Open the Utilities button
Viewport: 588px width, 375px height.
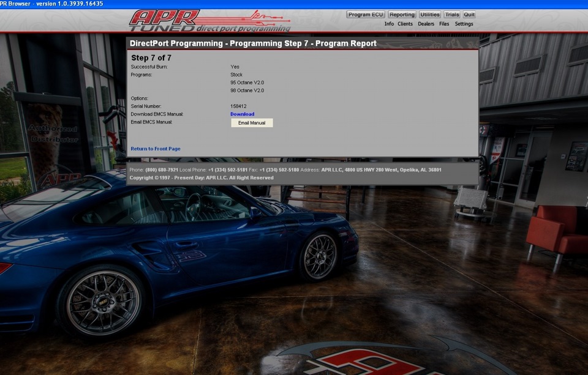430,15
